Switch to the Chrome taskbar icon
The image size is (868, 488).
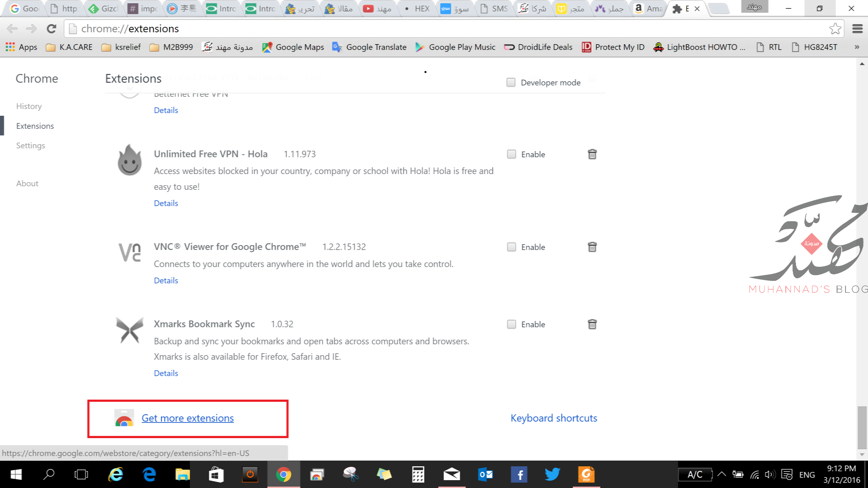point(283,474)
